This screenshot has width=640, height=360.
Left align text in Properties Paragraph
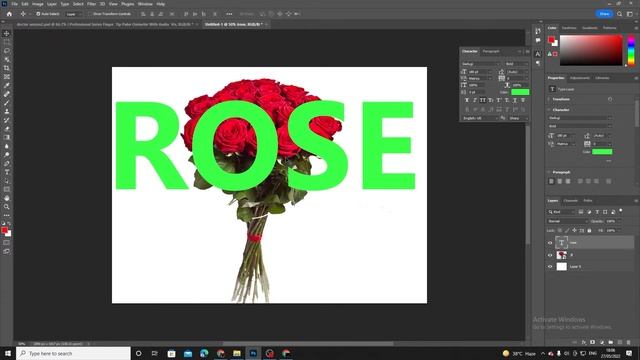click(551, 181)
